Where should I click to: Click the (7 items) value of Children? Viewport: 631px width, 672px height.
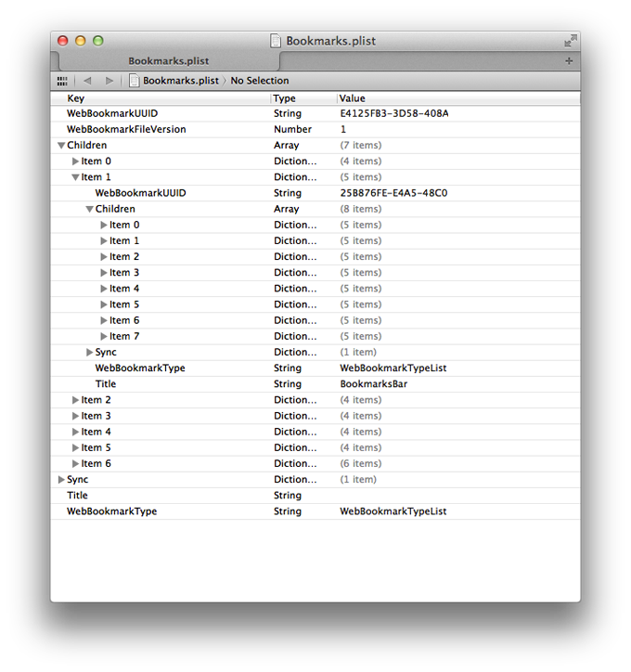[x=361, y=146]
